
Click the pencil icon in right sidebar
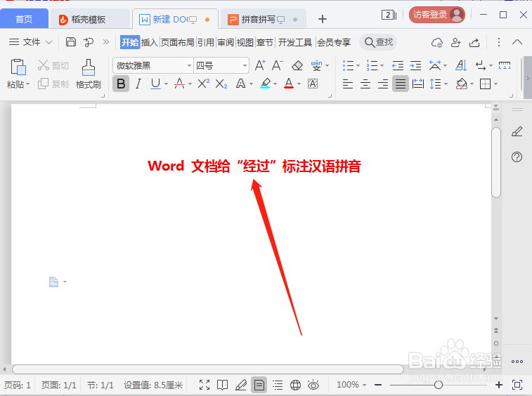(x=517, y=131)
